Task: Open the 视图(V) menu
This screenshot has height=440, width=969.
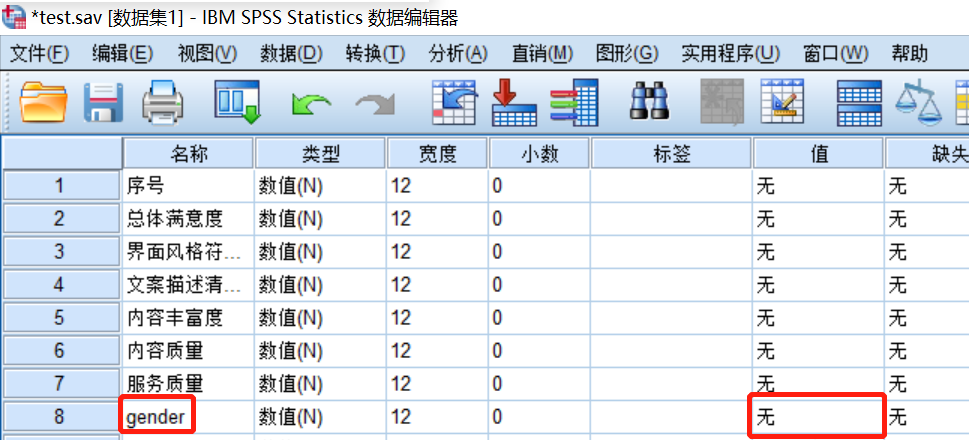Action: (x=207, y=54)
